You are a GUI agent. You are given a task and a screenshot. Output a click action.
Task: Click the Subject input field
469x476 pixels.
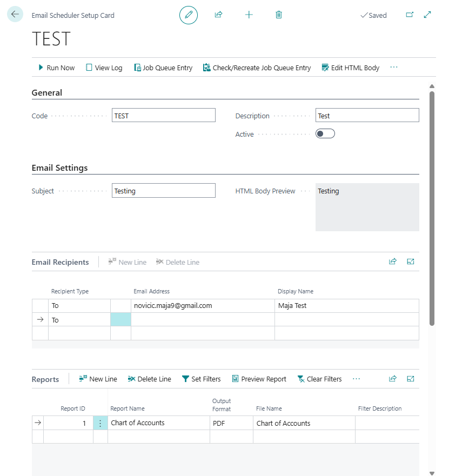(164, 191)
